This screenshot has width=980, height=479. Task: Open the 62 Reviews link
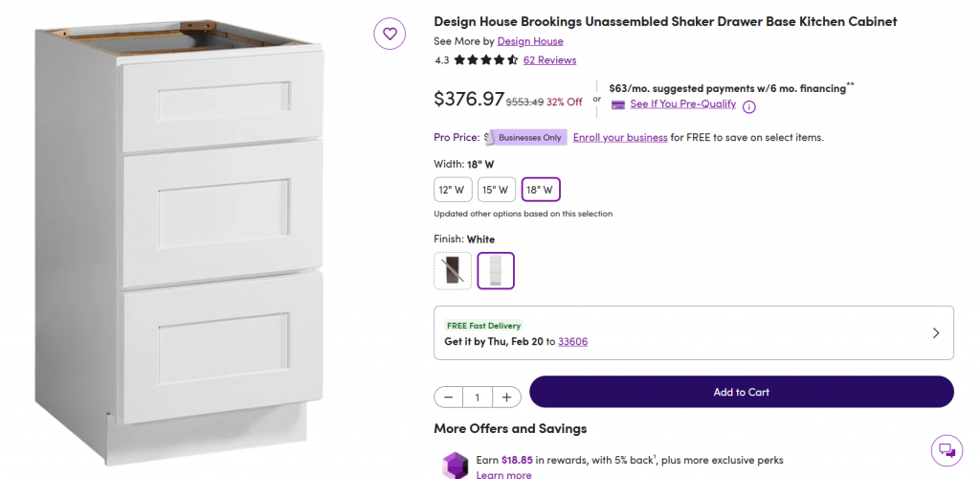tap(549, 60)
